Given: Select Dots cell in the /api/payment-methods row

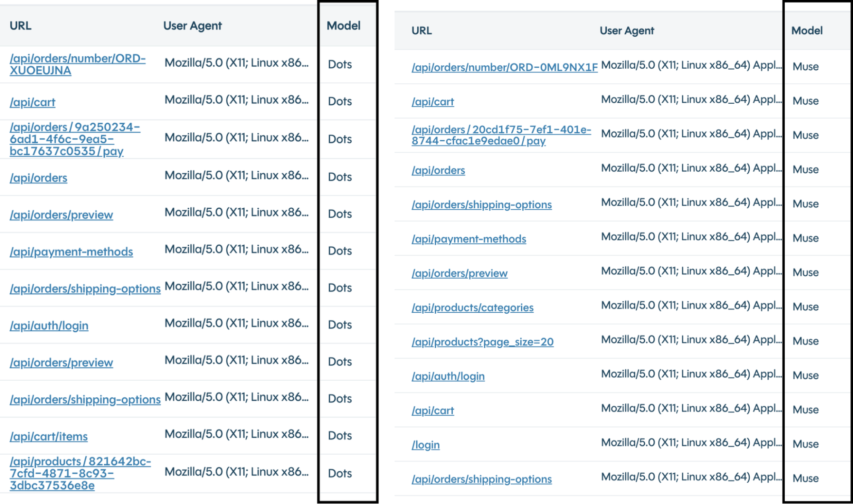Looking at the screenshot, I should point(340,251).
